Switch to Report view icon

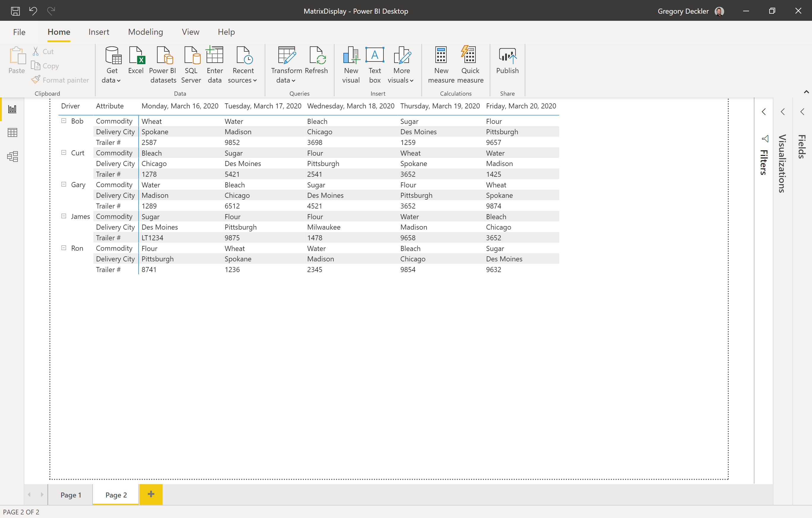pyautogui.click(x=12, y=109)
